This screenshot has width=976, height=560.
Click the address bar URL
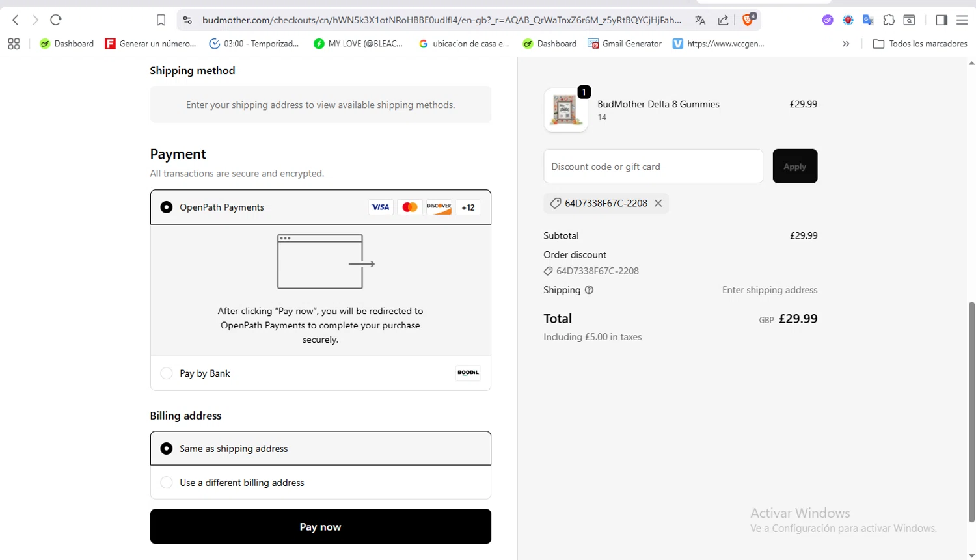point(441,20)
